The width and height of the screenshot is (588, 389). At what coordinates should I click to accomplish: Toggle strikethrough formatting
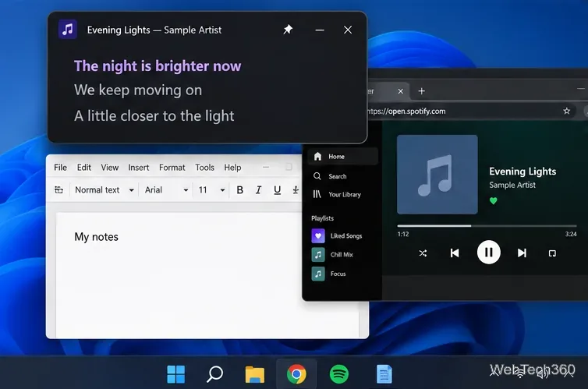coord(296,190)
